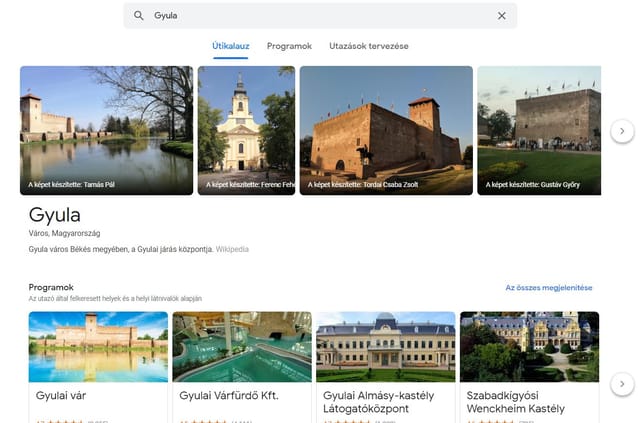Open the Gyulai vár card image

(98, 347)
